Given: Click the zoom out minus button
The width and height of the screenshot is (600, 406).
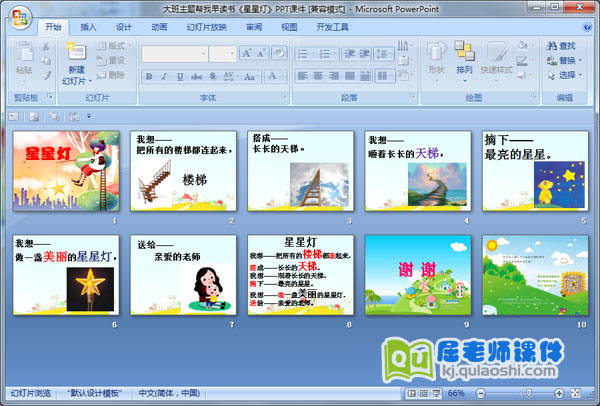Looking at the screenshot, I should [x=481, y=393].
